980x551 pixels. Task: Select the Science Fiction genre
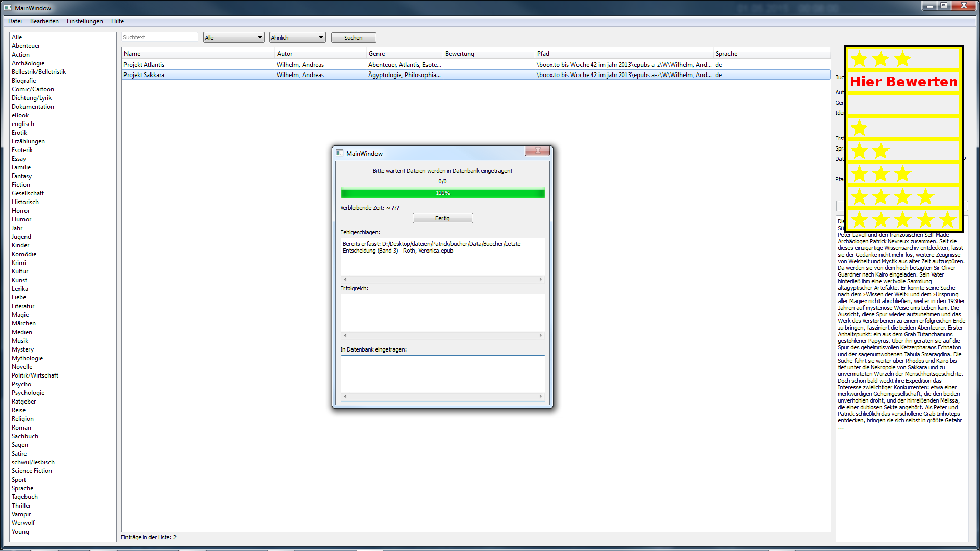click(x=32, y=471)
